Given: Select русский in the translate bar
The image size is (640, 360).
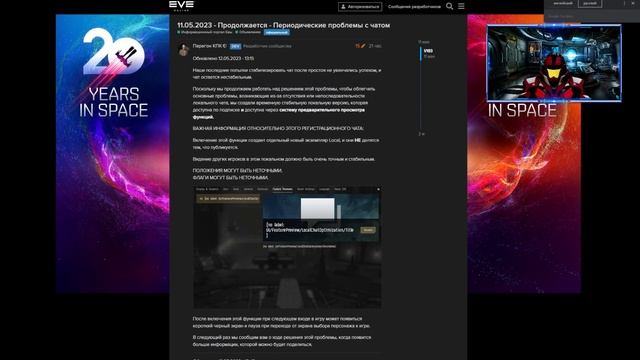Looking at the screenshot, I should (590, 3).
